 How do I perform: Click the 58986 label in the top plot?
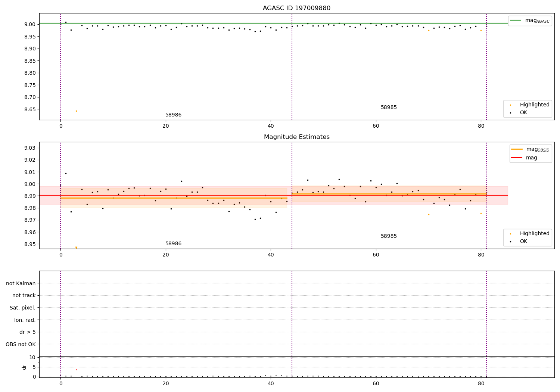173,115
